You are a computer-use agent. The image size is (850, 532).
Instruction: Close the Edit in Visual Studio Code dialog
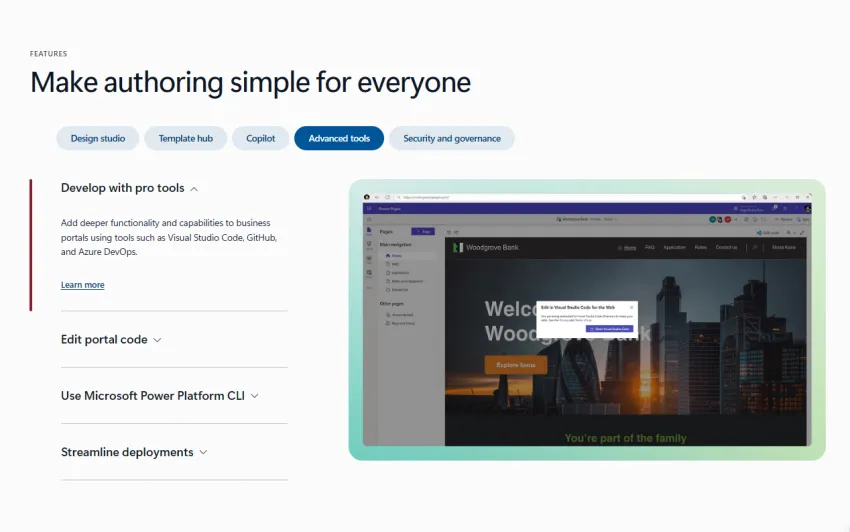pyautogui.click(x=631, y=307)
